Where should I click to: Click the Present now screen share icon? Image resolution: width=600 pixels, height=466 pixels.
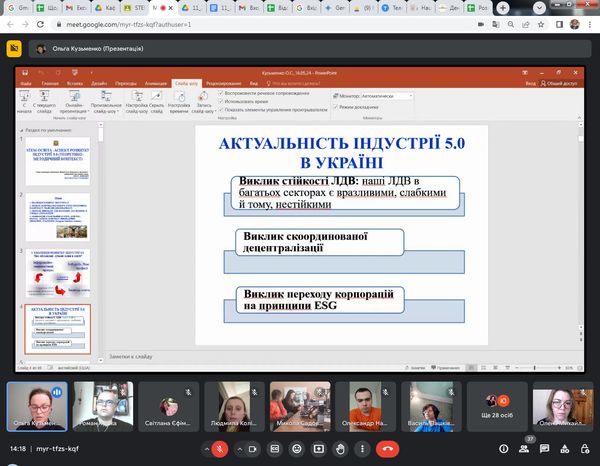319,449
